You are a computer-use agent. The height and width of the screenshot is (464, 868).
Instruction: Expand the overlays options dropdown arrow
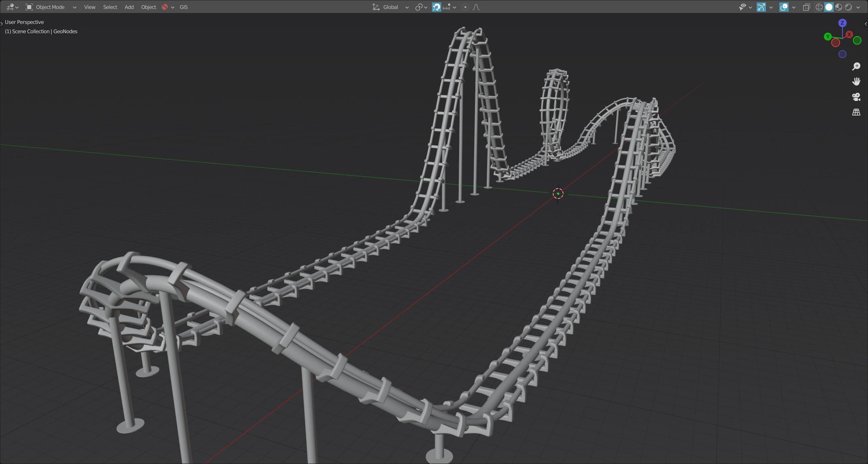tap(794, 7)
